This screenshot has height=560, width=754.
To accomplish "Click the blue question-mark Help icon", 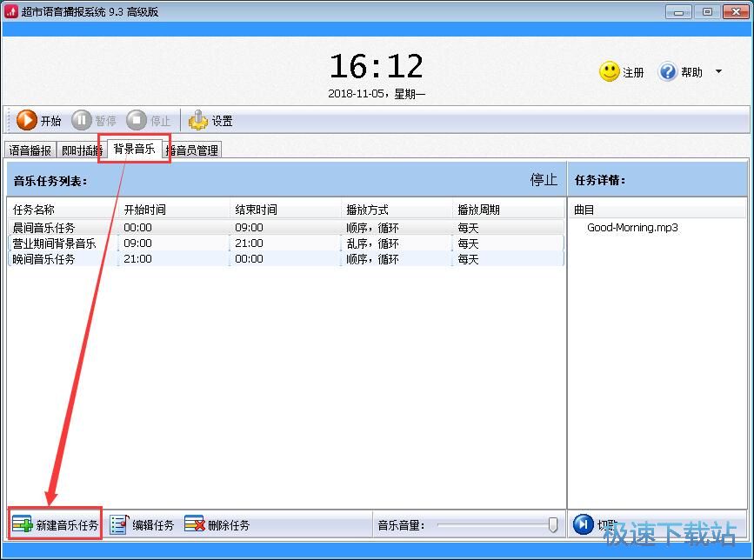I will [667, 71].
